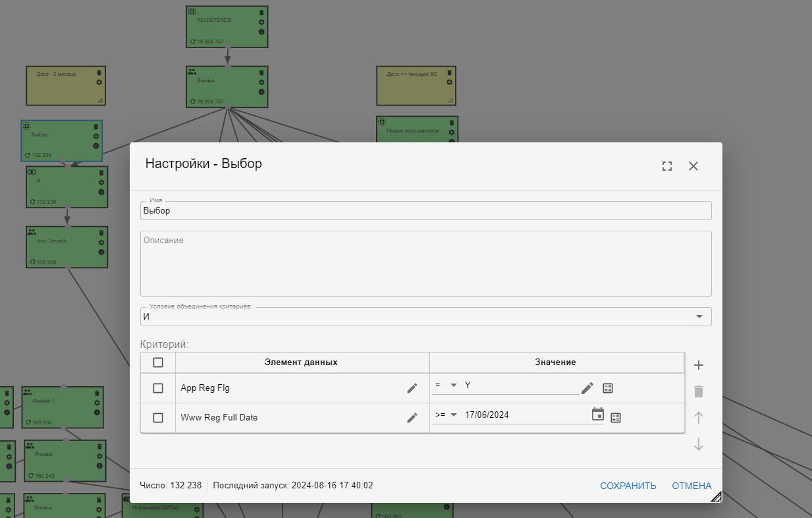Edit the App Reg Flg data element
Viewport: 812px width, 518px height.
(x=412, y=388)
